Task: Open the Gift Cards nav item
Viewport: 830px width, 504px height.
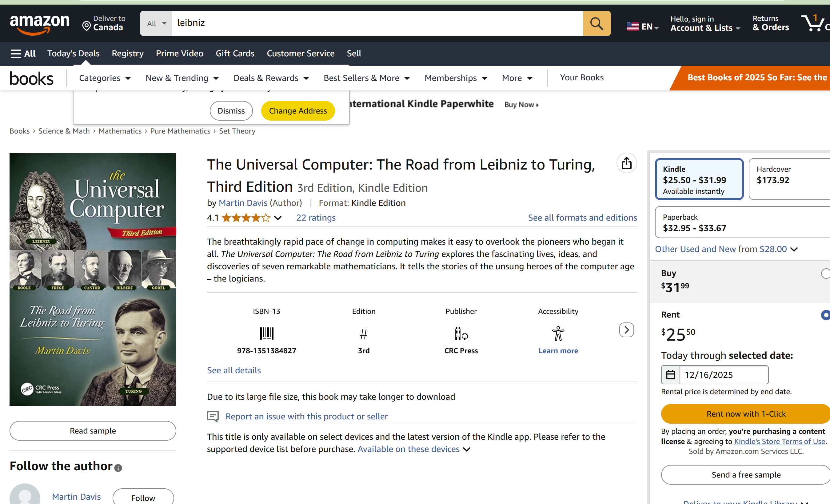Action: pos(235,53)
